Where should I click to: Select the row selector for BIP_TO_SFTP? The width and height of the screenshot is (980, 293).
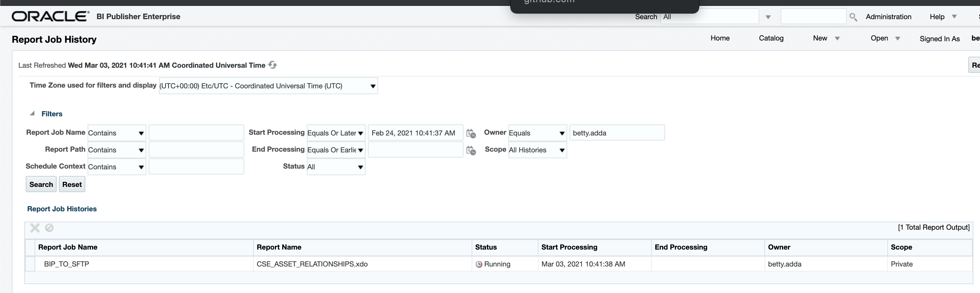coord(30,264)
